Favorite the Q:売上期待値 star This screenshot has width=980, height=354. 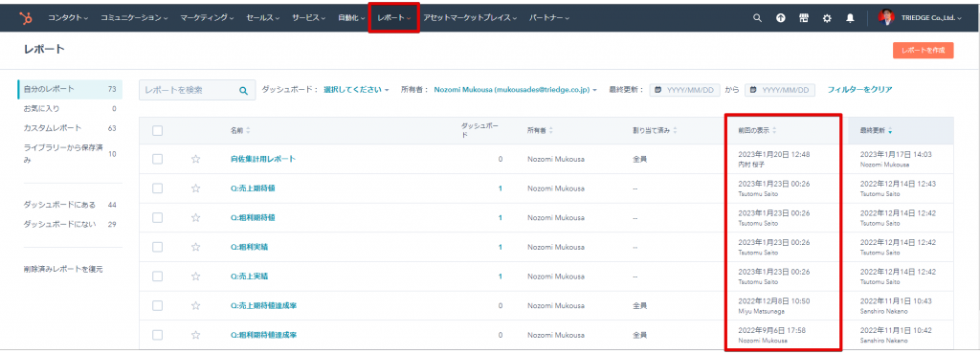[195, 188]
